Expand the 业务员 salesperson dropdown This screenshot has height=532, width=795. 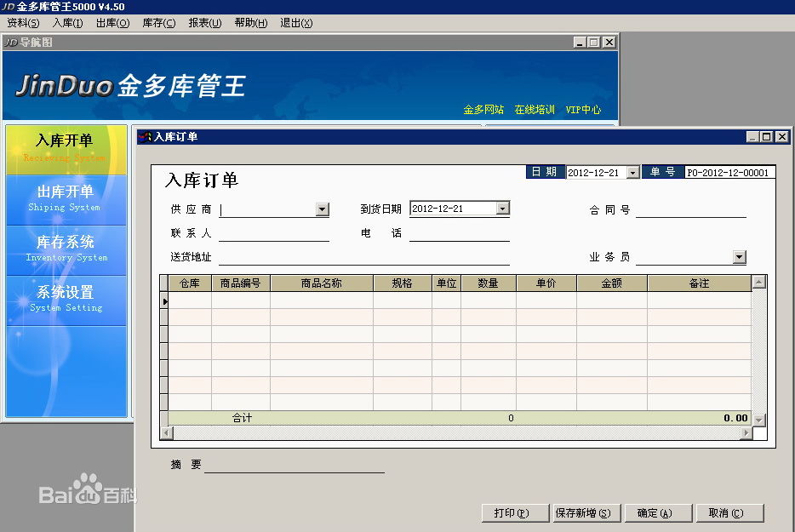coord(739,257)
